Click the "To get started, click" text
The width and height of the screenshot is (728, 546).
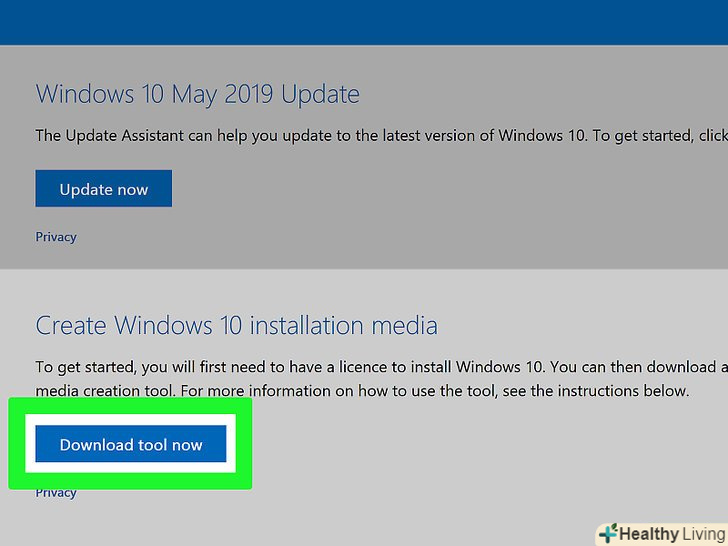[x=644, y=135]
